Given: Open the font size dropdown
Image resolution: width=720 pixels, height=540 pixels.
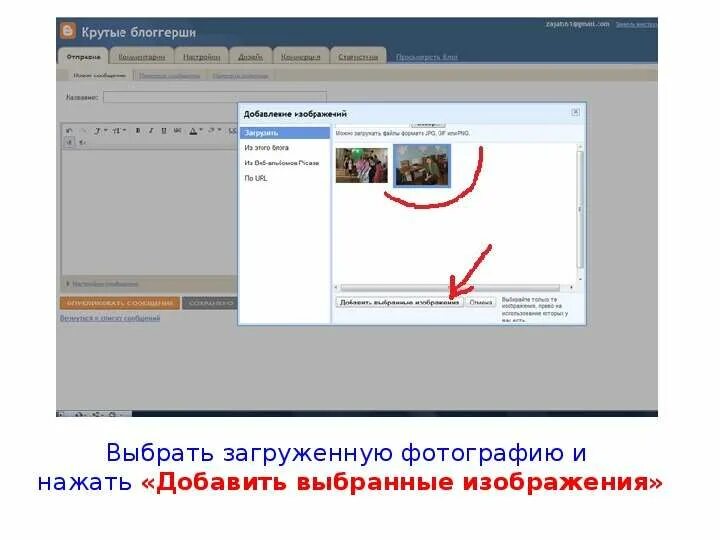Looking at the screenshot, I should tap(119, 131).
